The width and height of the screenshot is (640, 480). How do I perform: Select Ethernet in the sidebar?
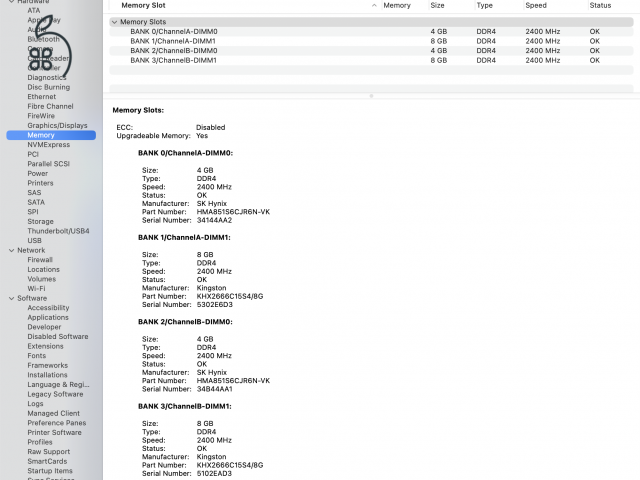pos(42,97)
